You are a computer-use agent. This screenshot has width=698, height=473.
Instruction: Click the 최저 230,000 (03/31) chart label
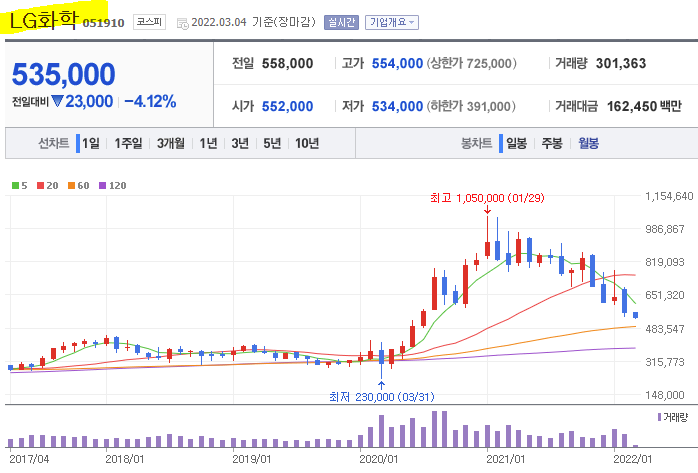tap(382, 396)
